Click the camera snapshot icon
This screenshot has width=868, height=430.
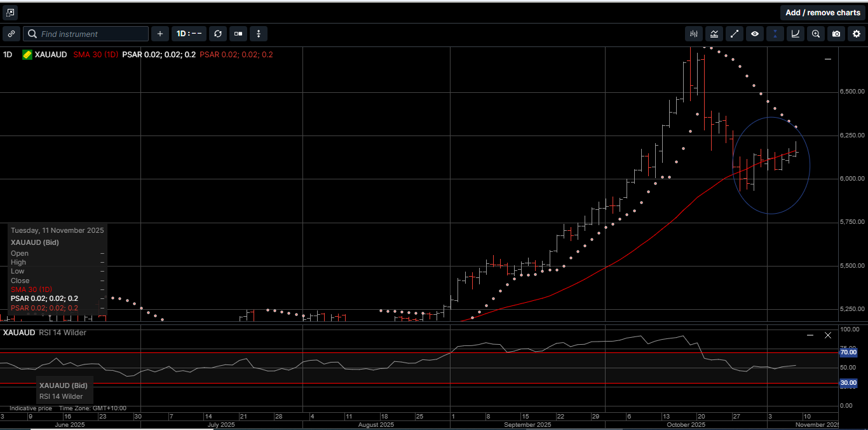click(836, 34)
